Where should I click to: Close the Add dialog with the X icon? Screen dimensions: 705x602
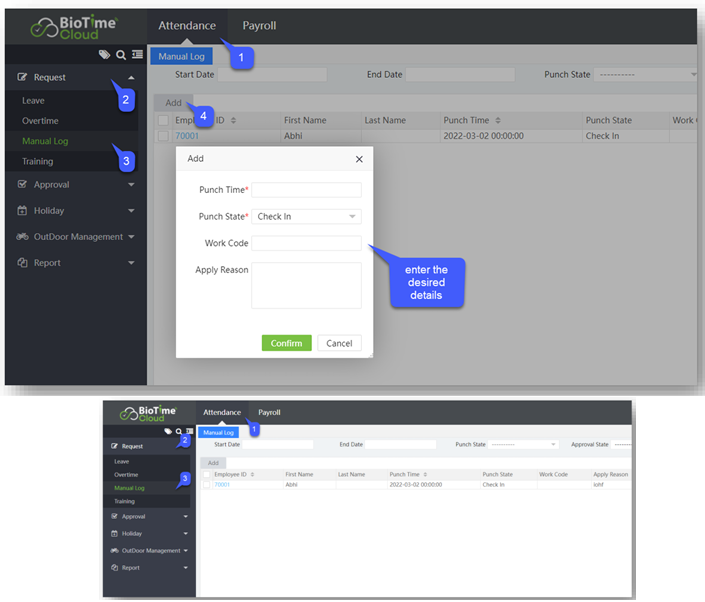point(359,159)
